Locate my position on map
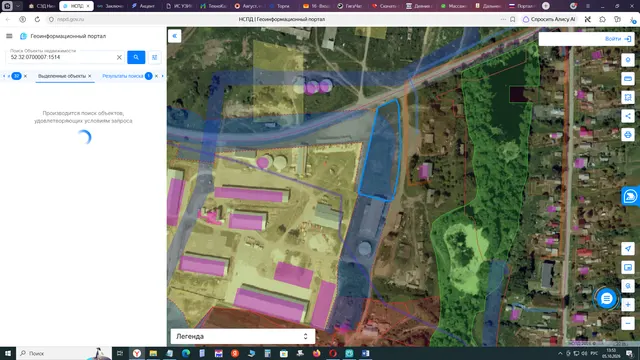 628,249
